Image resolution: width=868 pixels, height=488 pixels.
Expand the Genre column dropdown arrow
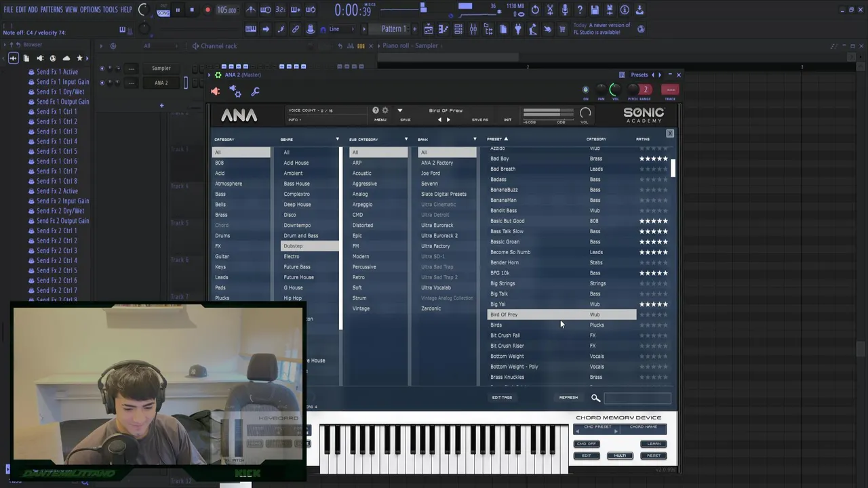[x=337, y=140]
